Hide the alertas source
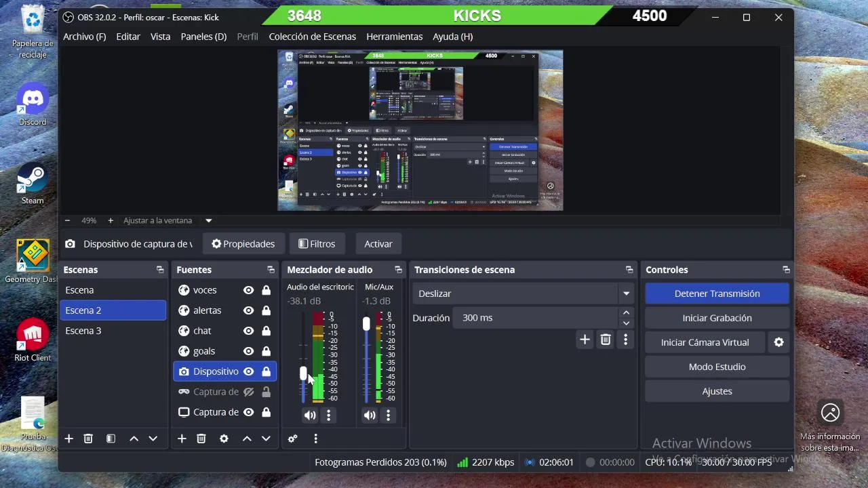Viewport: 868px width, 488px height. click(249, 310)
